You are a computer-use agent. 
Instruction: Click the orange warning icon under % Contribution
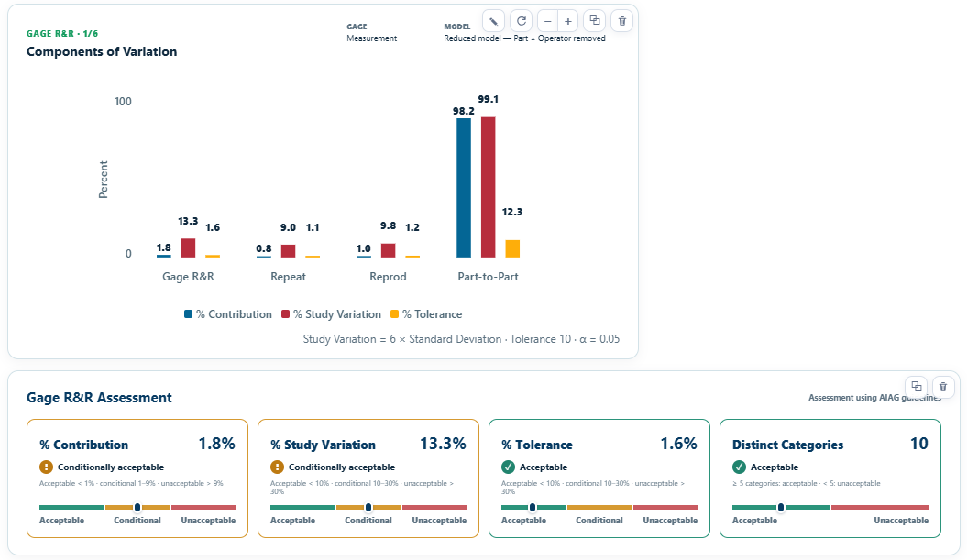pos(46,467)
